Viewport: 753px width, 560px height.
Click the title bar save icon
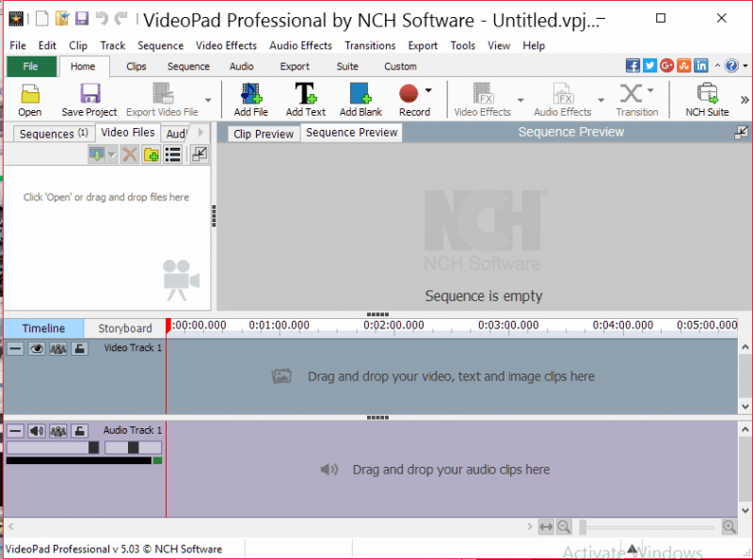[x=82, y=19]
